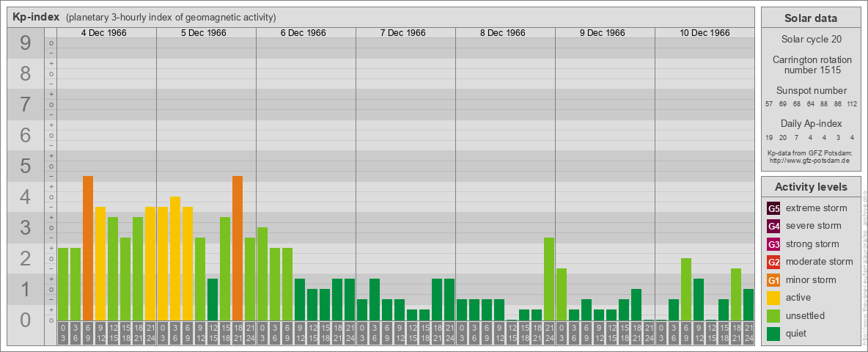Click the sunspot number value 112
The image size is (868, 352).
851,104
